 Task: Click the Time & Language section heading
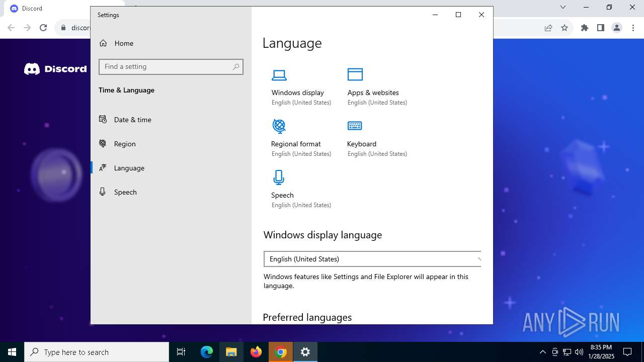click(126, 90)
